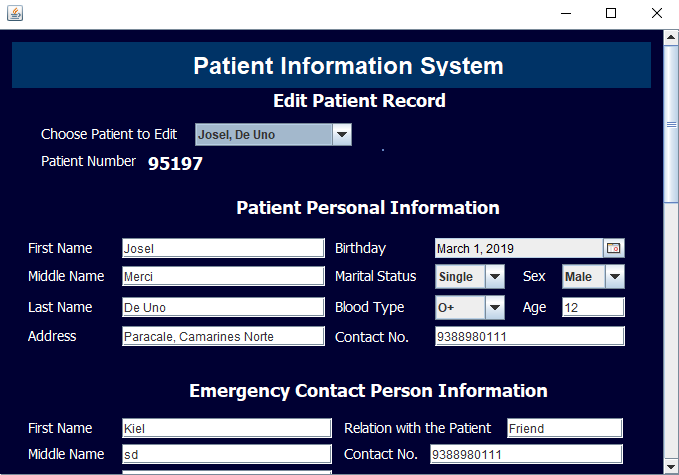The image size is (679, 475).
Task: Click the scrollbar down arrow
Action: (x=671, y=467)
